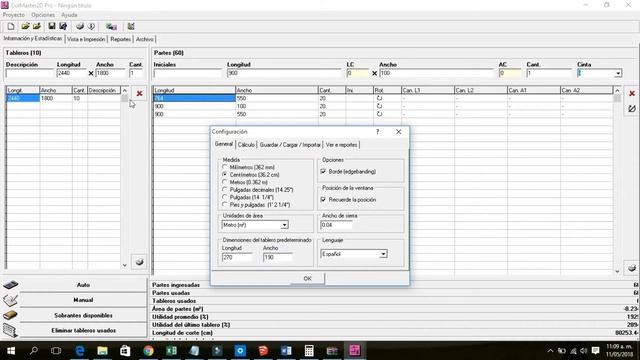The image size is (640, 360).
Task: Toggle the Borde (edgebanding) checkbox
Action: pos(323,171)
